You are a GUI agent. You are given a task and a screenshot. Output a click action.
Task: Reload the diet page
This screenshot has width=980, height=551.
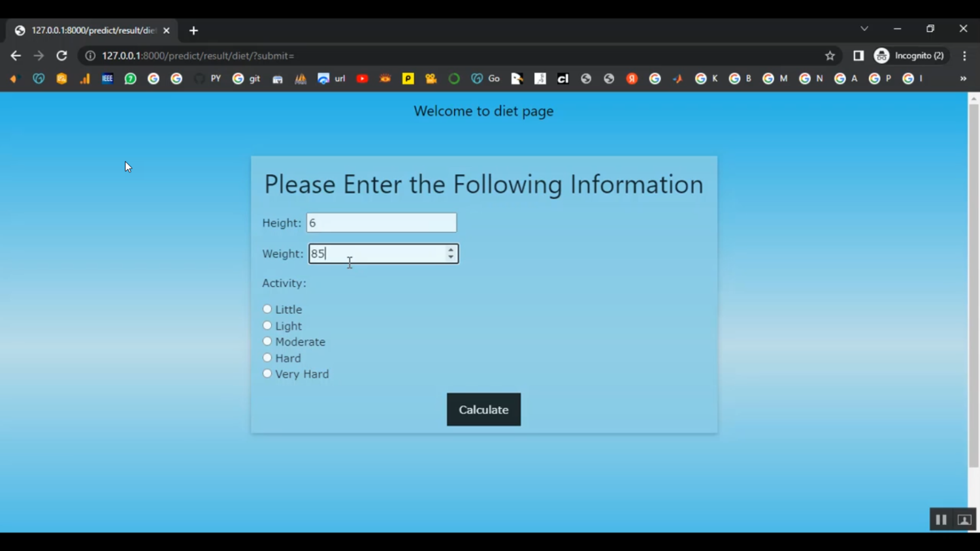coord(62,56)
